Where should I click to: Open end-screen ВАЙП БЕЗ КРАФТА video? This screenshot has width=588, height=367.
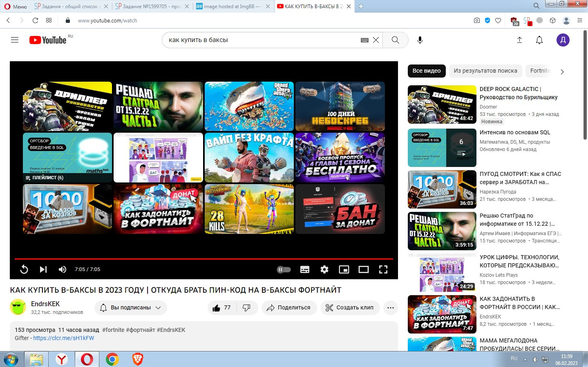(x=249, y=158)
